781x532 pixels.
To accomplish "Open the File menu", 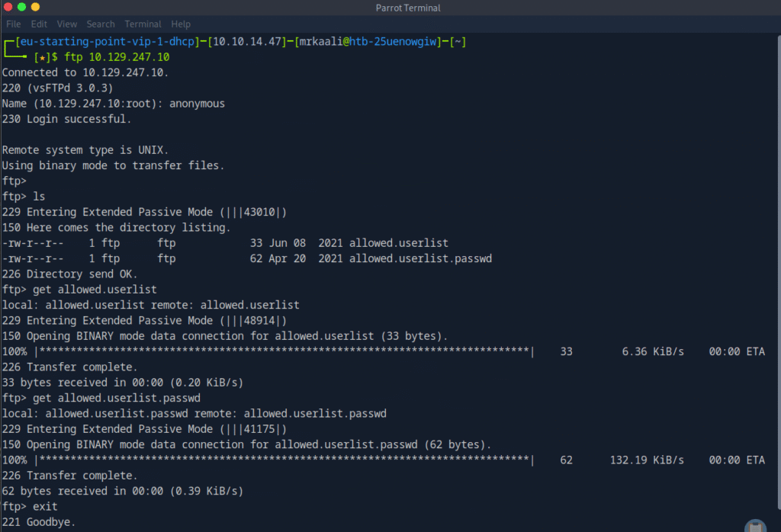I will [x=13, y=24].
